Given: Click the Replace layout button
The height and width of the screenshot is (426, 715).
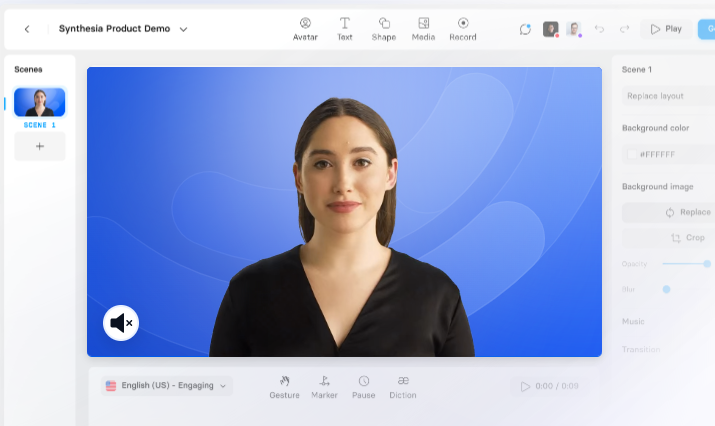Looking at the screenshot, I should [x=668, y=96].
